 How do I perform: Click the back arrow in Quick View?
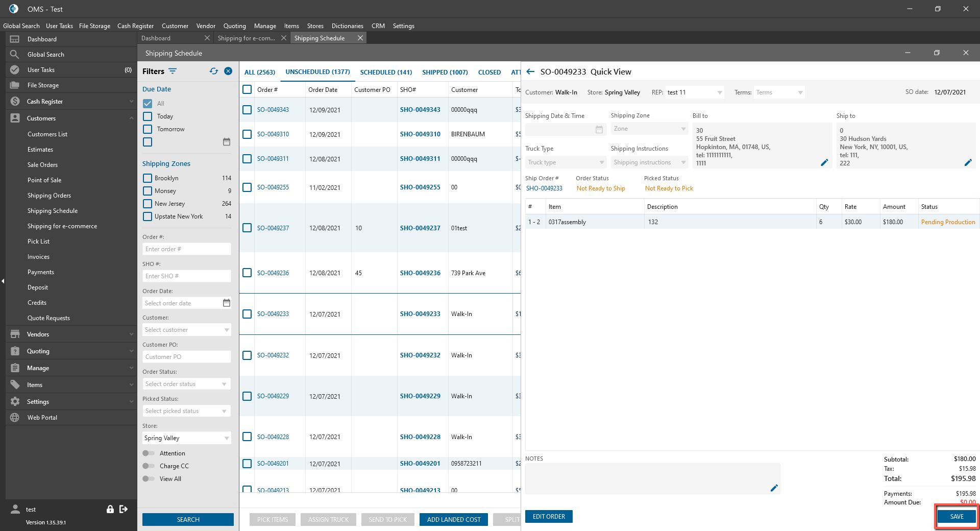530,72
